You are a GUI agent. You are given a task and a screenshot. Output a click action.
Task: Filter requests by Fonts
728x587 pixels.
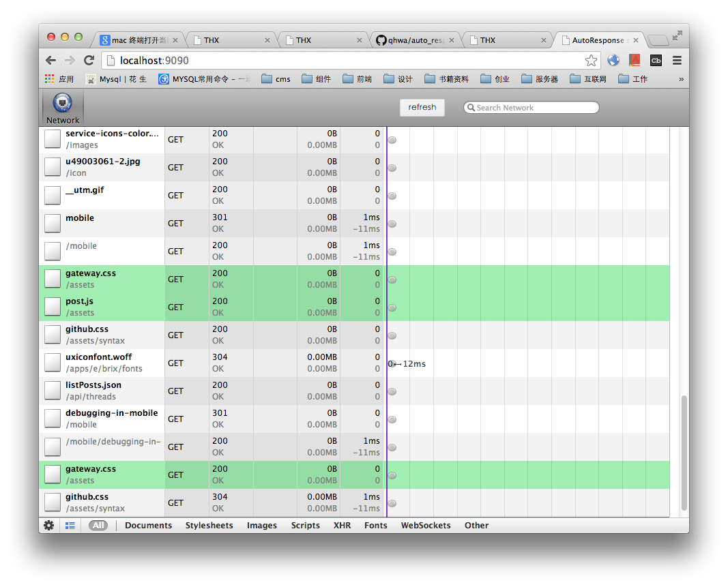(376, 525)
